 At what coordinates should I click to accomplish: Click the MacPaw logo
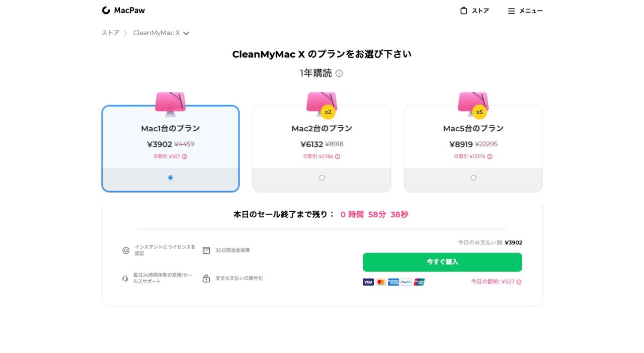pos(123,11)
